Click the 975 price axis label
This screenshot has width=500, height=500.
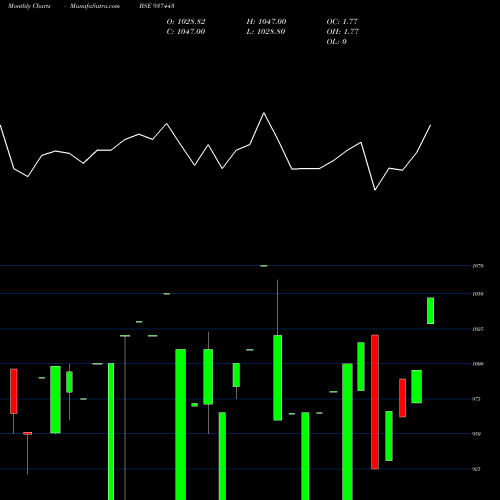(477, 399)
